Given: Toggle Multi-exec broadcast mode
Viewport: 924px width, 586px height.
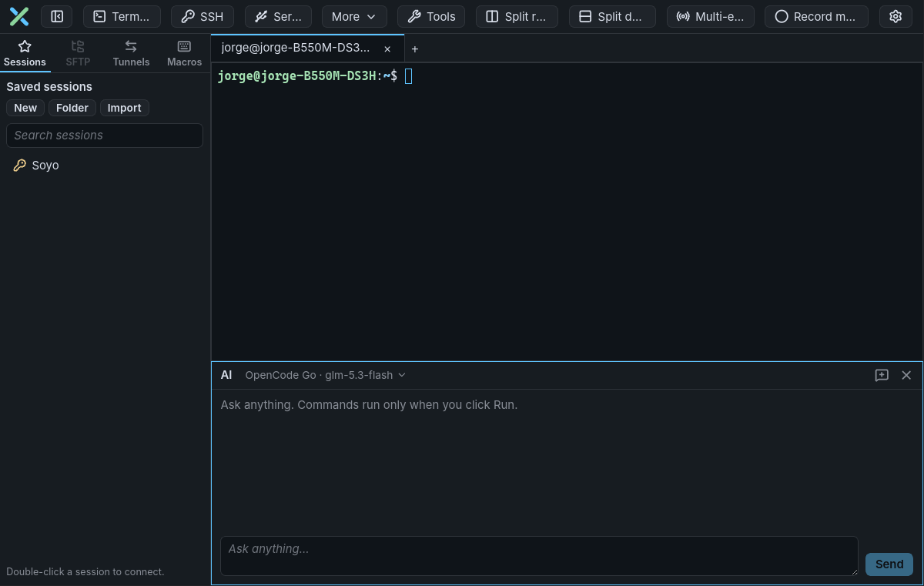Looking at the screenshot, I should [710, 16].
